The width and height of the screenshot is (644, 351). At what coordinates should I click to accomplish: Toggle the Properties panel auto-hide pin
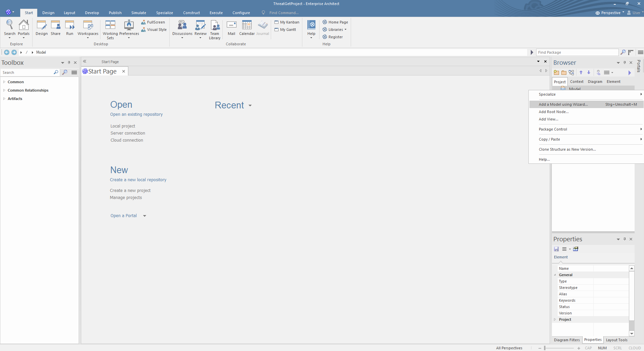tap(625, 239)
